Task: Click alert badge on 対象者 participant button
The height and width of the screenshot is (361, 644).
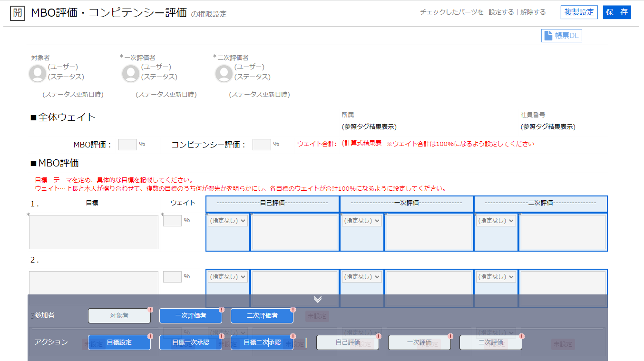Action: [150, 310]
